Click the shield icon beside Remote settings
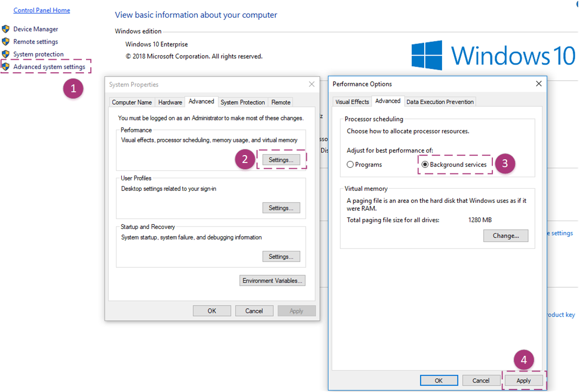 [x=6, y=42]
